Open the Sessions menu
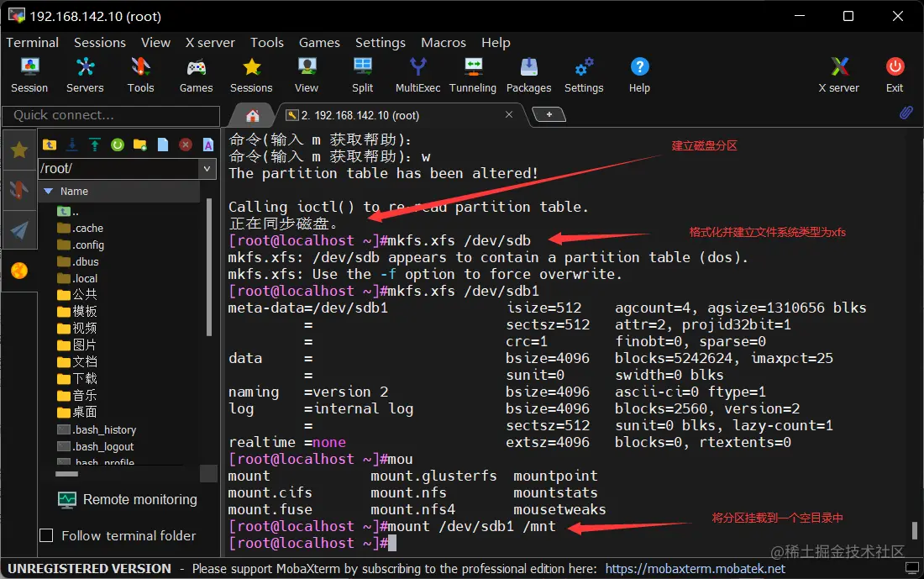 (100, 43)
